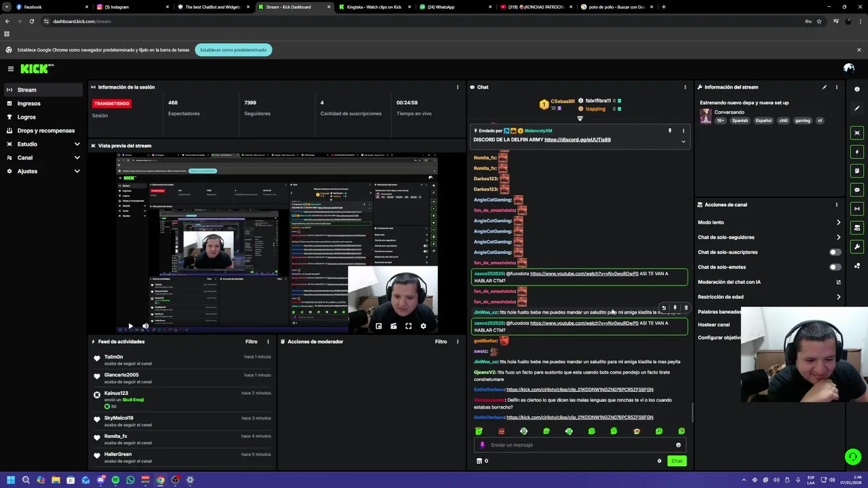Mute the stream preview volume
This screenshot has height=488, width=868.
point(145,326)
